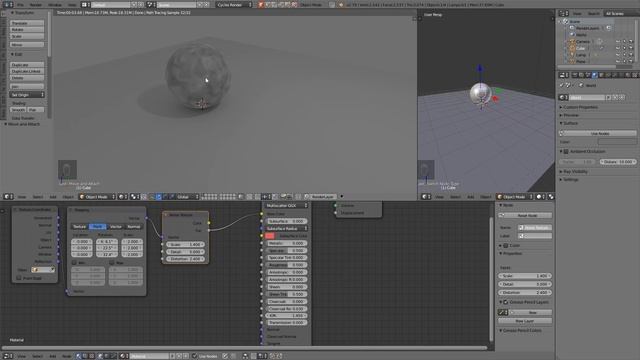Open the All Scenes outliner display dropdown
The height and width of the screenshot is (360, 640).
[x=622, y=13]
